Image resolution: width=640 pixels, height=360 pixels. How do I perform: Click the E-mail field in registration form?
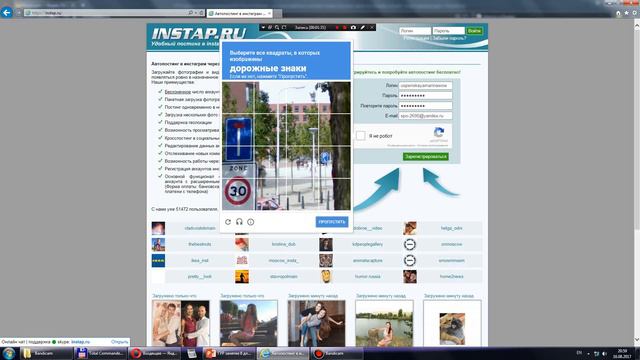pyautogui.click(x=425, y=116)
